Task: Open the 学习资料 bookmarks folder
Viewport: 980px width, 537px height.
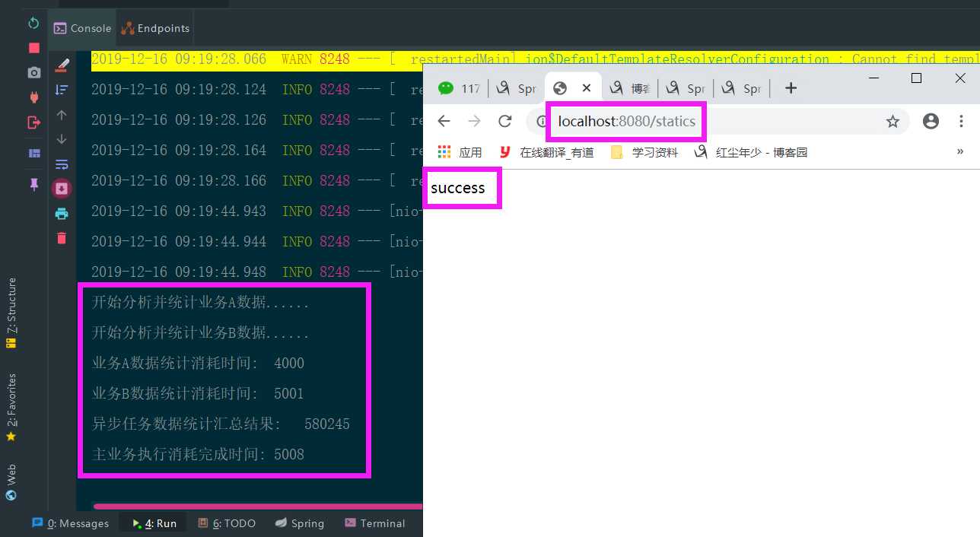Action: pos(644,152)
